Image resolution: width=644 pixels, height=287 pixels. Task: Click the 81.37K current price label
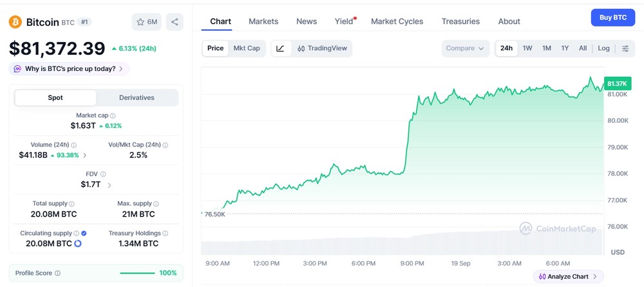click(617, 84)
